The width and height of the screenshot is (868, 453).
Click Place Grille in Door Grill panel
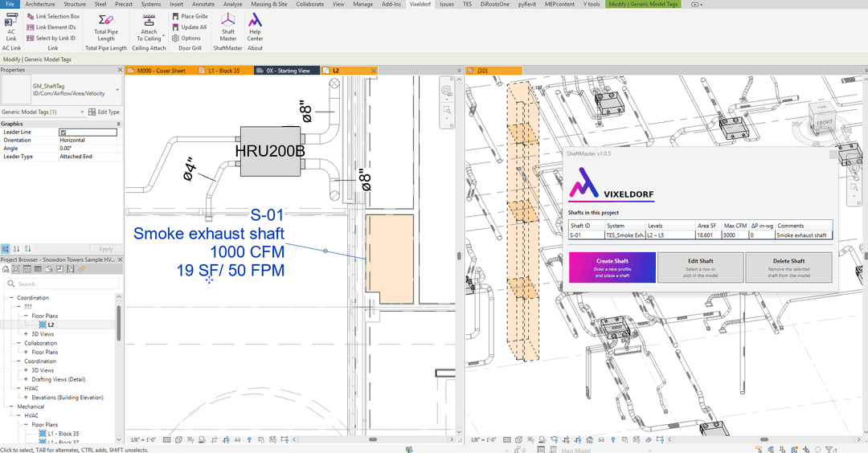pyautogui.click(x=190, y=16)
